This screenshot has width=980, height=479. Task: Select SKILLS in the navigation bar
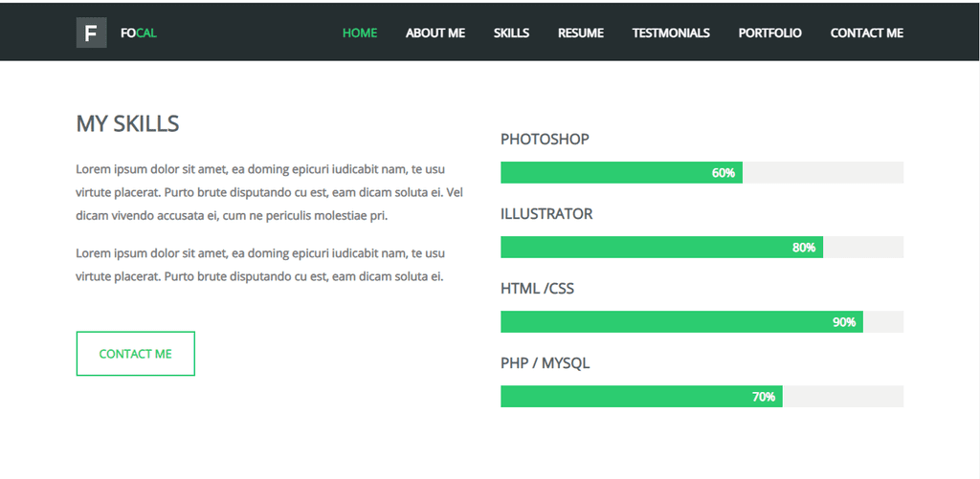[511, 33]
